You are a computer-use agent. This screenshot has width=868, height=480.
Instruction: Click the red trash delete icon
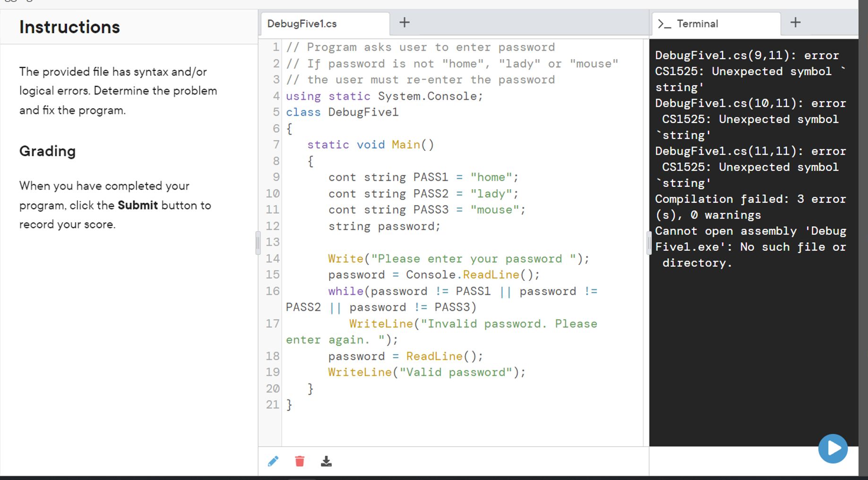coord(299,460)
